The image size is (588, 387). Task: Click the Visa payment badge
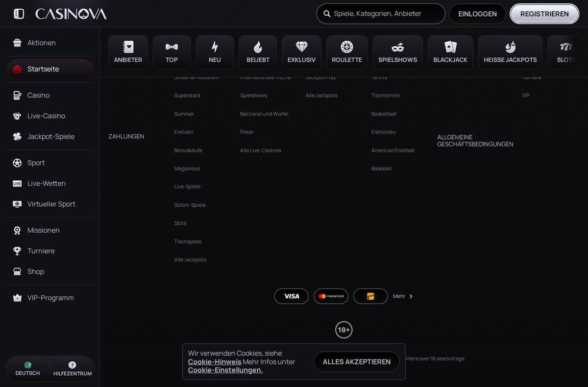[292, 296]
